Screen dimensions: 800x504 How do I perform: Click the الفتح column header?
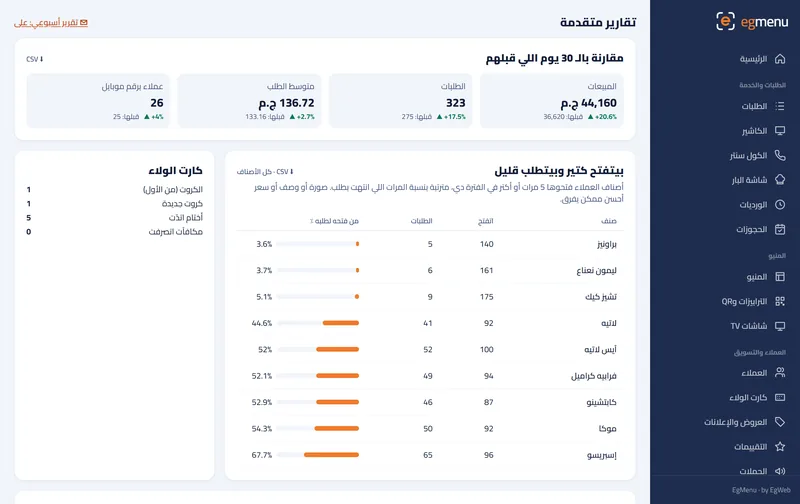pyautogui.click(x=485, y=221)
